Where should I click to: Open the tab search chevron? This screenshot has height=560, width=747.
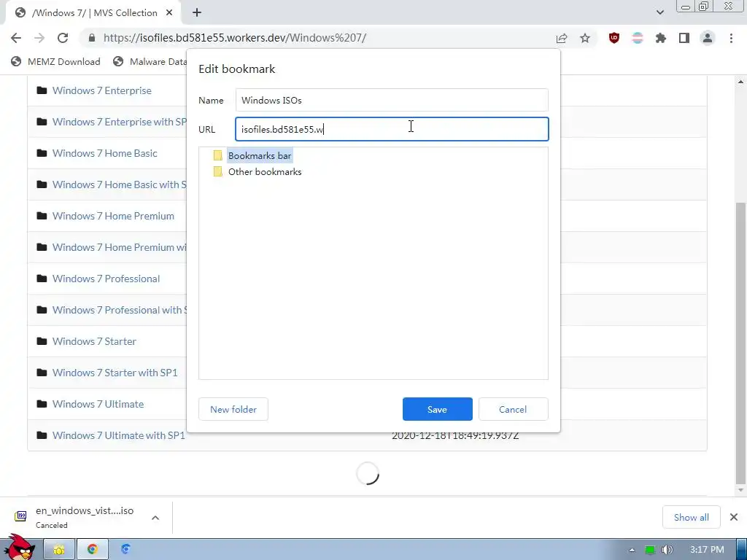pos(659,13)
